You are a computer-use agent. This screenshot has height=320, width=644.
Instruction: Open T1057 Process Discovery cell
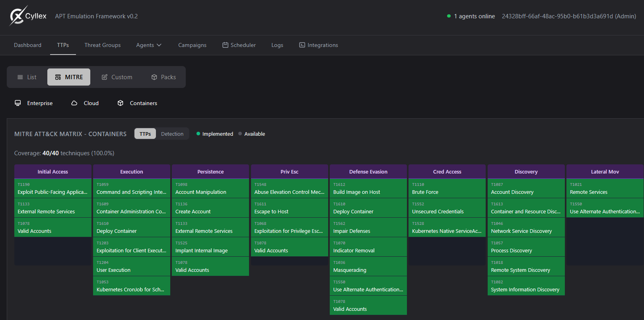[x=526, y=247]
